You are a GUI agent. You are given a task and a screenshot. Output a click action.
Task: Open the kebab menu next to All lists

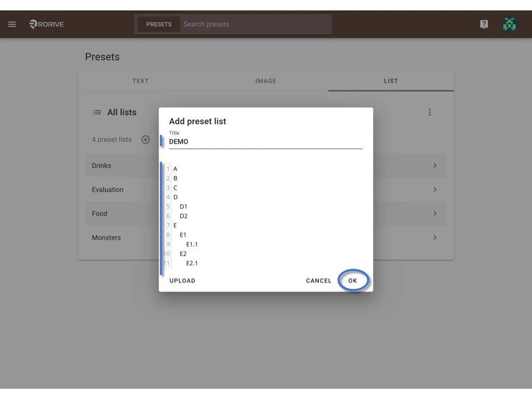pos(430,112)
